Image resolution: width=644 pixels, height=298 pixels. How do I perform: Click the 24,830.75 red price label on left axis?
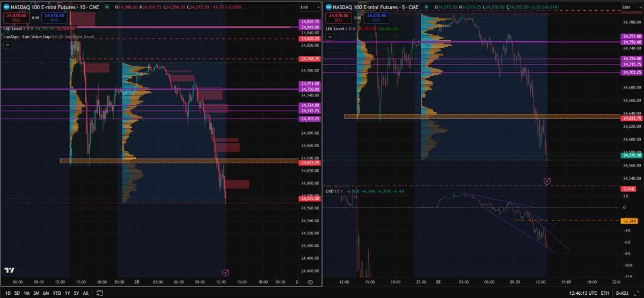tap(311, 39)
